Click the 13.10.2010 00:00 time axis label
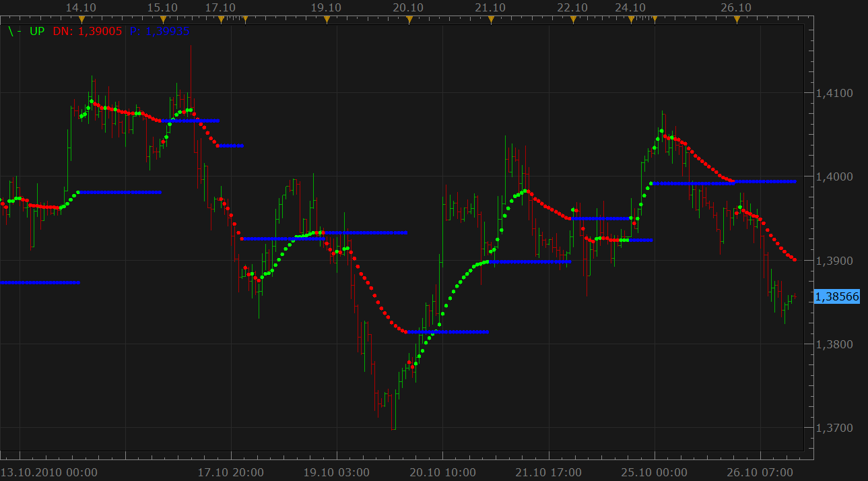The height and width of the screenshot is (481, 868). [x=49, y=472]
